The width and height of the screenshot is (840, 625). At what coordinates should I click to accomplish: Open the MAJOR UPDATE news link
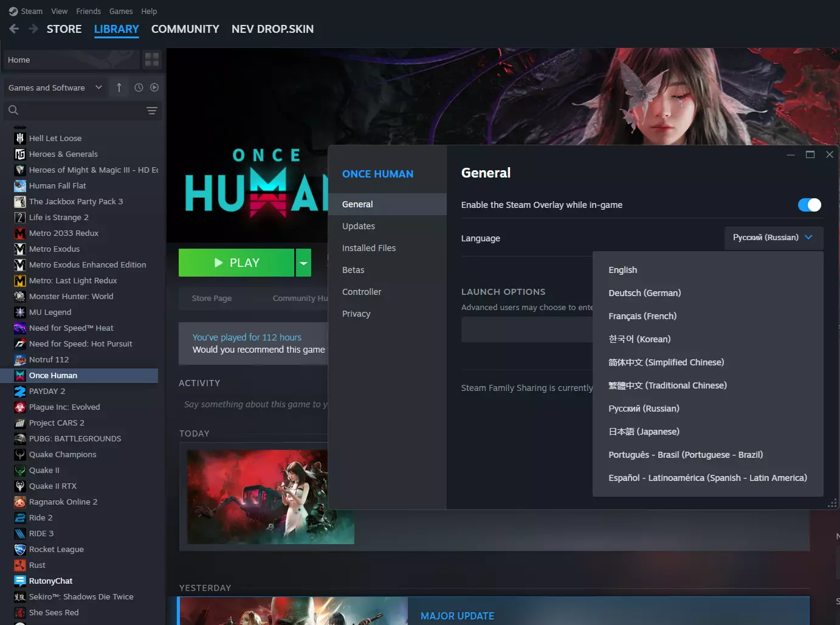pyautogui.click(x=457, y=616)
